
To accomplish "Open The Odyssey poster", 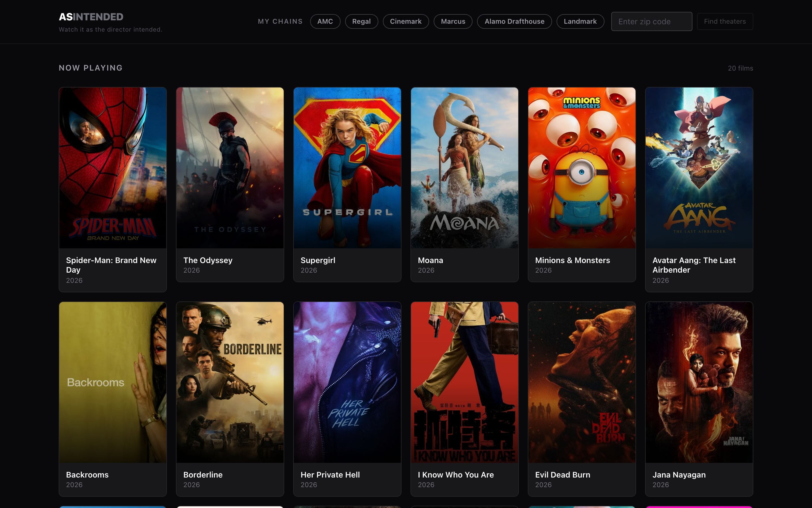I will point(230,168).
